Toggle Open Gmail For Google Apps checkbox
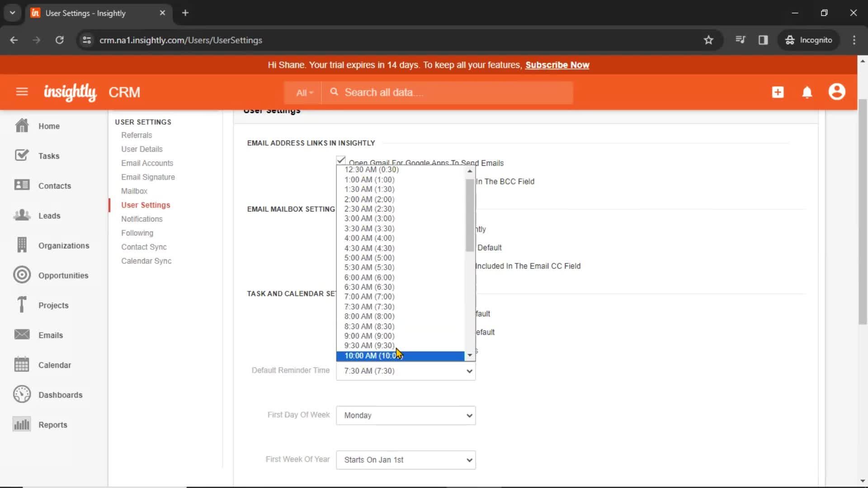 (341, 160)
